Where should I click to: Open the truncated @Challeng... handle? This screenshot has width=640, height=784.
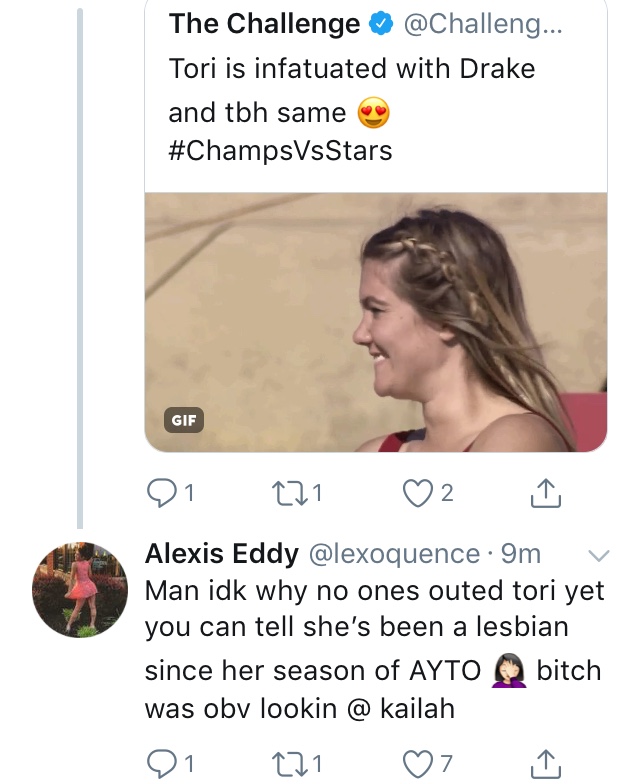(x=483, y=24)
